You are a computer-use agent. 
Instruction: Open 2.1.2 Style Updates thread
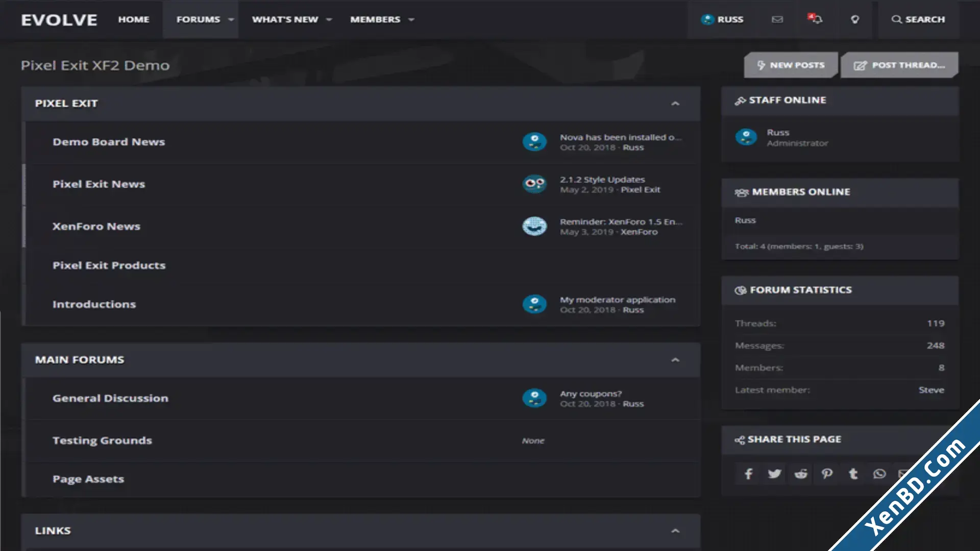pyautogui.click(x=602, y=180)
